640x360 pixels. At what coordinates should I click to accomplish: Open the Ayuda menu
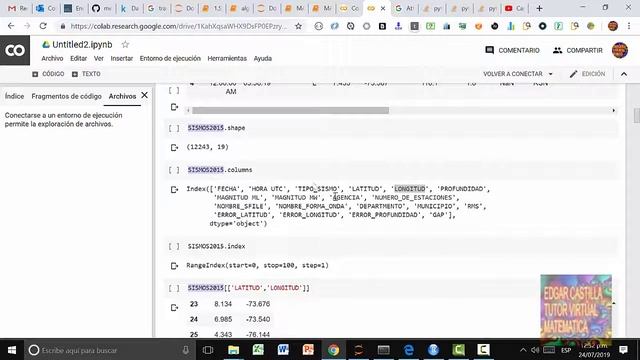(x=263, y=58)
